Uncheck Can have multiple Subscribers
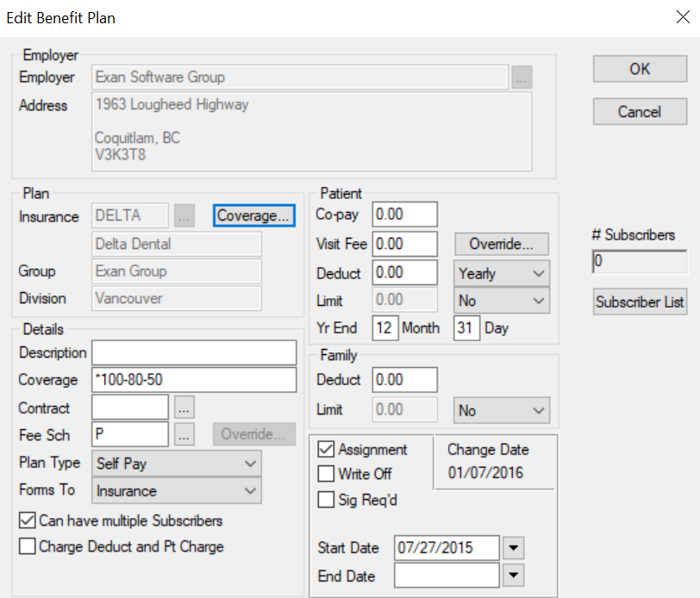 tap(28, 520)
